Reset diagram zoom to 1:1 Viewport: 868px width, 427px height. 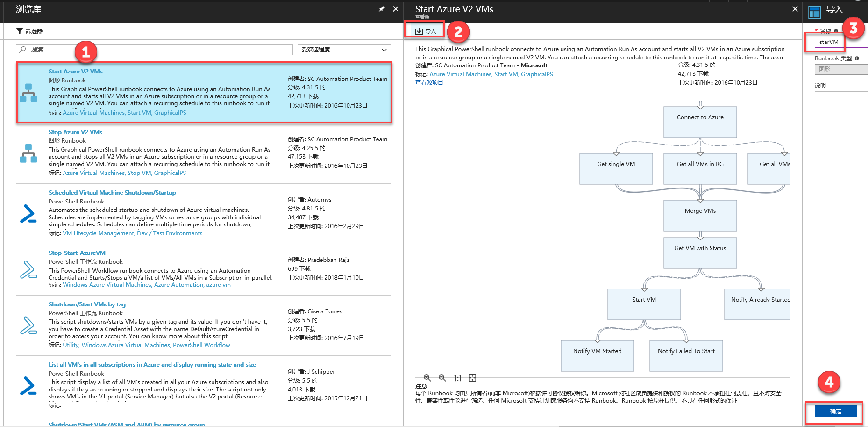[x=457, y=378]
